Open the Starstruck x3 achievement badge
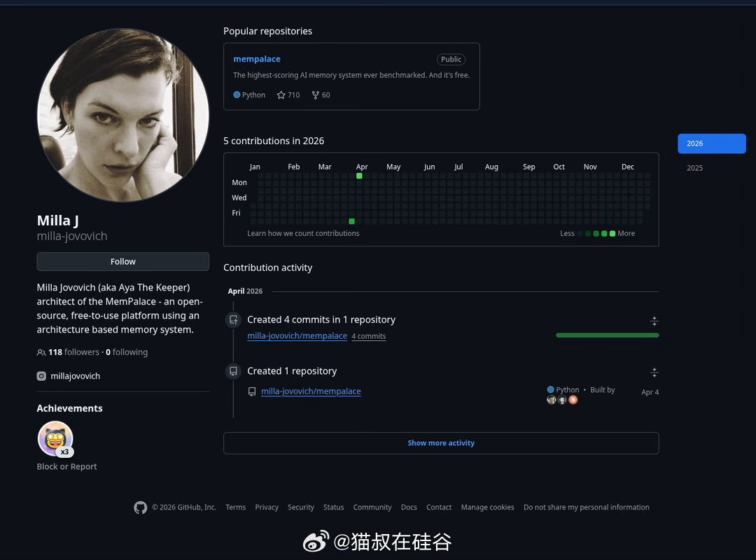 (55, 438)
